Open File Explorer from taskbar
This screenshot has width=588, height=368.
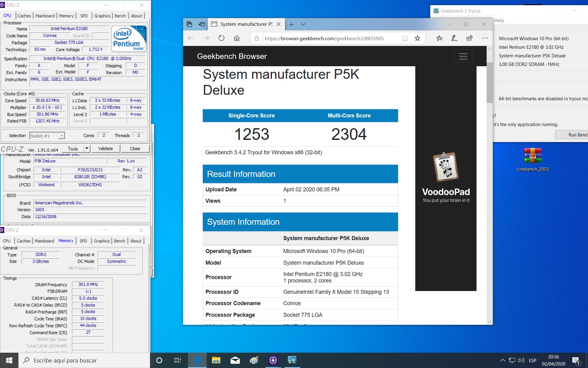pyautogui.click(x=216, y=360)
